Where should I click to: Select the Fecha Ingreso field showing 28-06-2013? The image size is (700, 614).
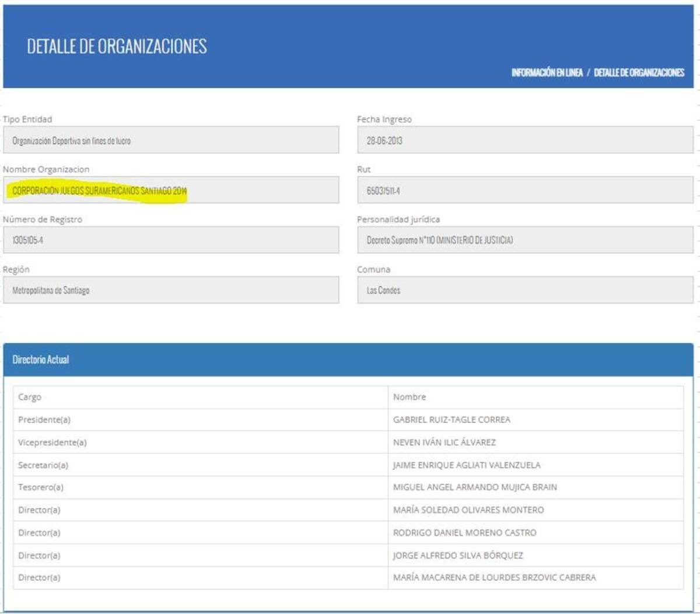coord(524,141)
